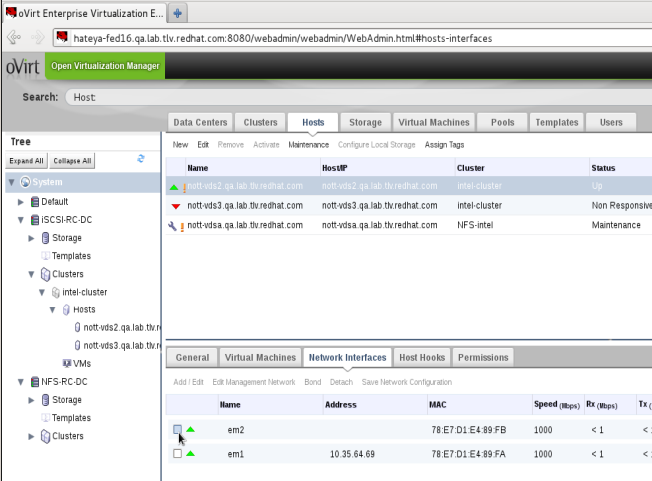
Task: Click Maintenance in the hosts toolbar
Action: (309, 145)
